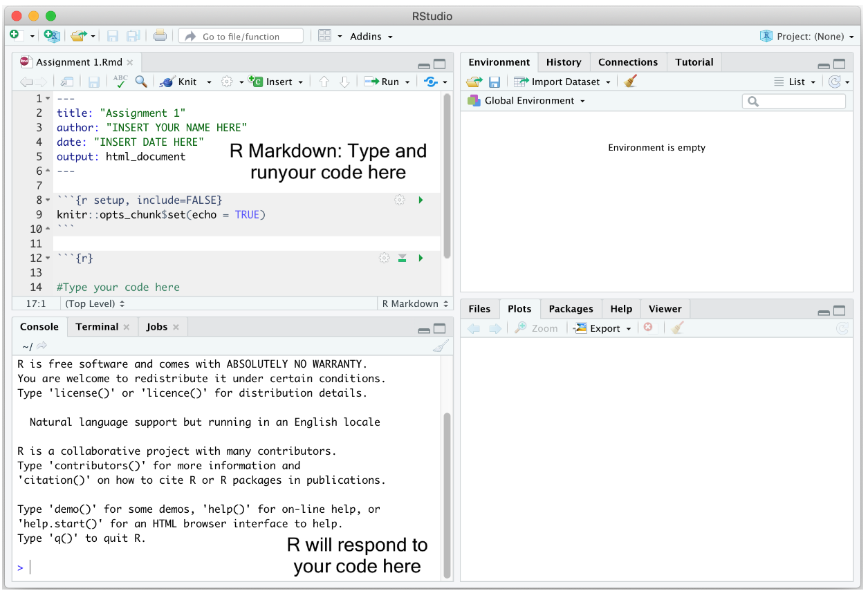Click the Knit button

click(x=179, y=82)
